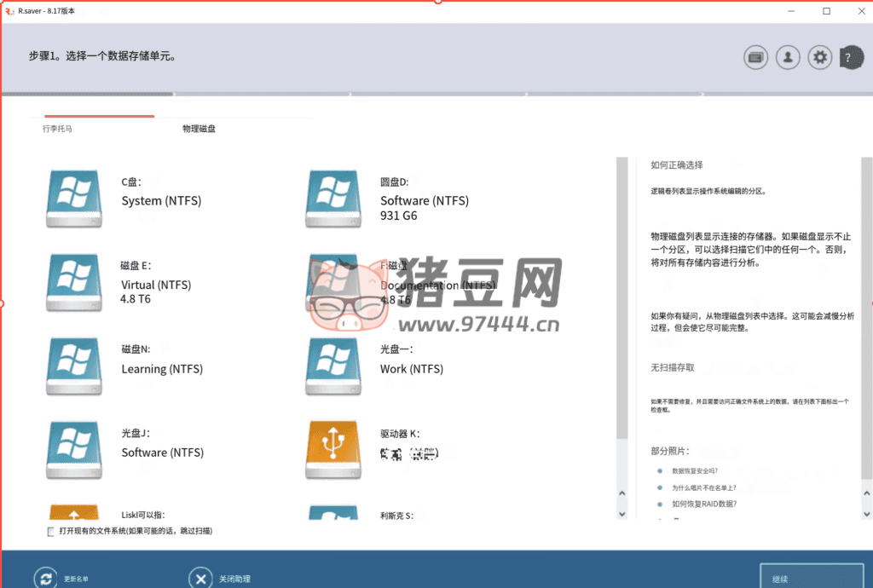
Task: Select the F磁盘 Documentation drive icon
Action: click(x=332, y=282)
